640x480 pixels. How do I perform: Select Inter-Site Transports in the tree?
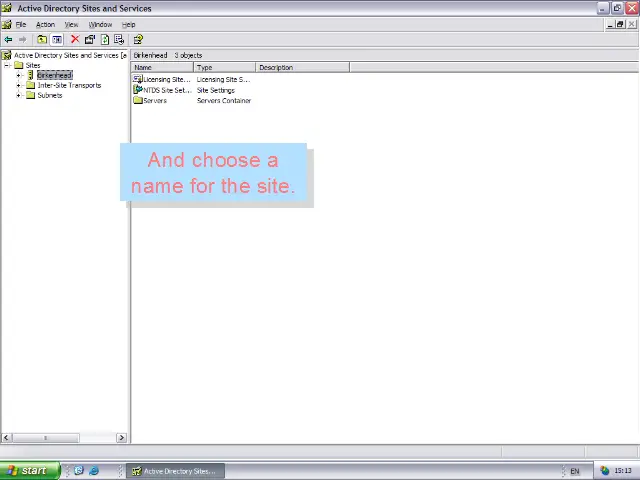69,85
